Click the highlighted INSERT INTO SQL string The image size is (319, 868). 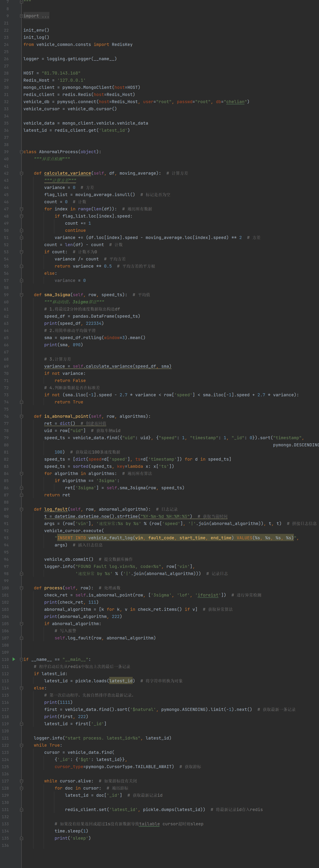point(175,538)
